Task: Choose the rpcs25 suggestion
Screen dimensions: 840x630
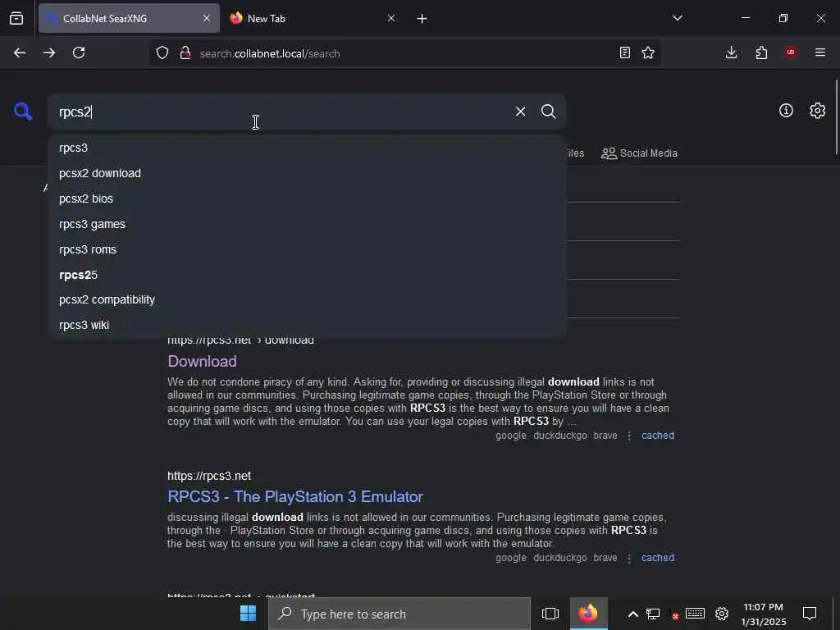Action: coord(307,275)
